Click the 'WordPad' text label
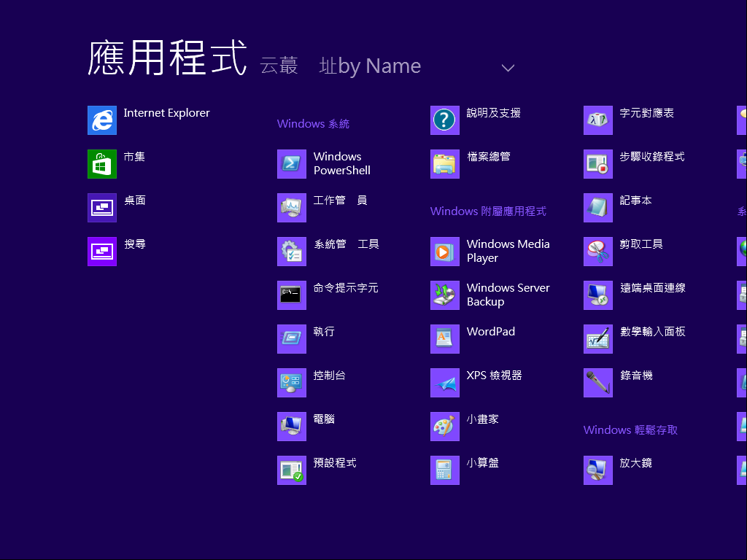This screenshot has width=747, height=560. pyautogui.click(x=491, y=332)
